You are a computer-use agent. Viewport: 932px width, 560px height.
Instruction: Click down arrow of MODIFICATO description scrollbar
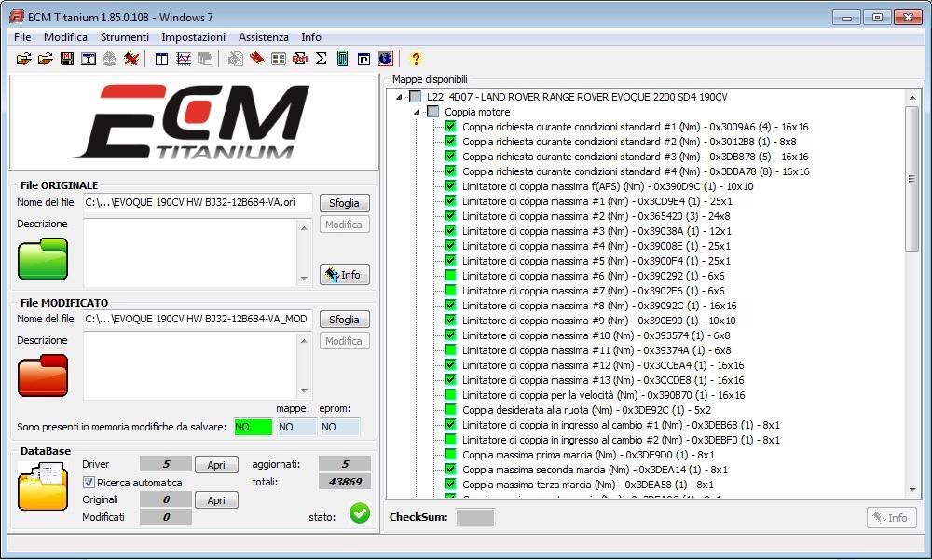coord(304,391)
